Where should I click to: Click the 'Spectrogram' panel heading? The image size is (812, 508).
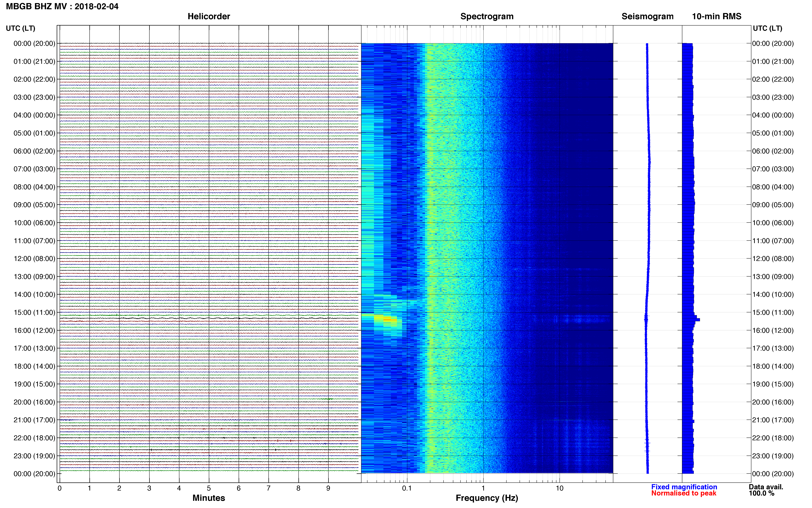487,16
